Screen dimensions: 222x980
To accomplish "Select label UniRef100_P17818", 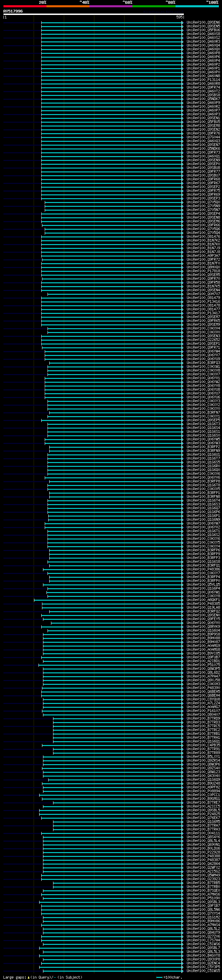I will (203, 271).
